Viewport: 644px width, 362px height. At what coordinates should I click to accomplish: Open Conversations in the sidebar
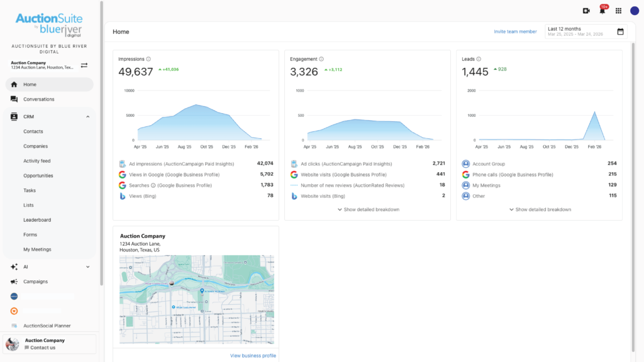[38, 99]
